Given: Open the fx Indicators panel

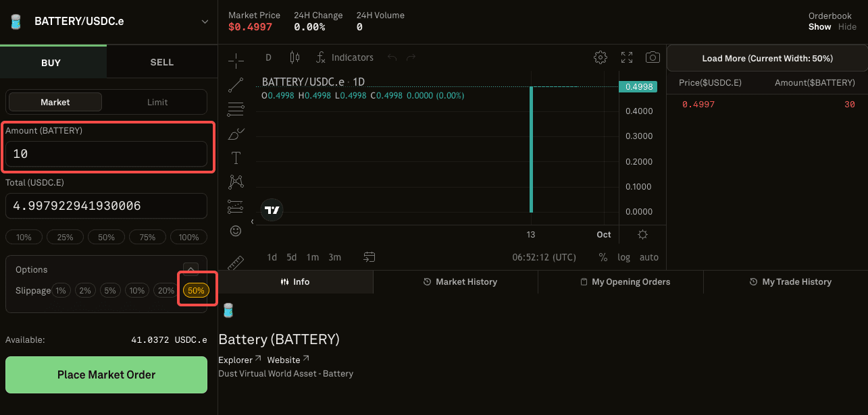Looking at the screenshot, I should [344, 57].
